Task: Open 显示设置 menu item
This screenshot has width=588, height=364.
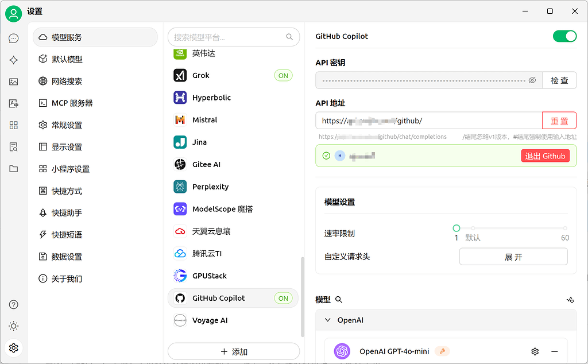Action: pos(95,147)
